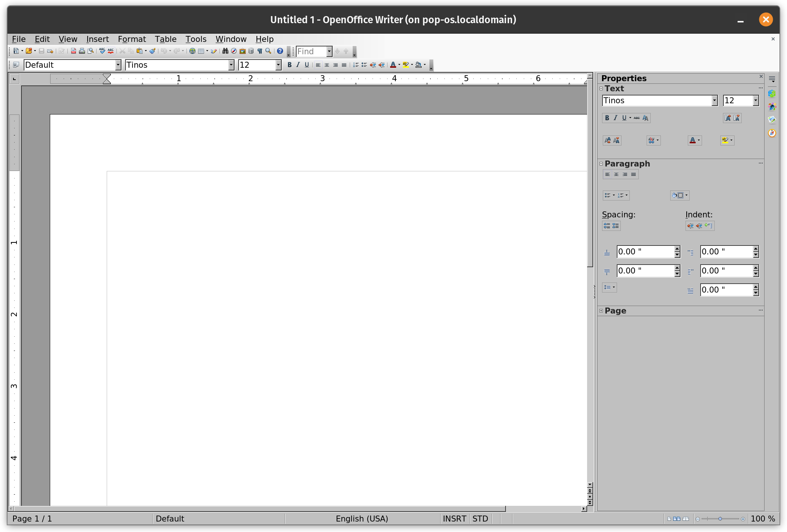Collapse the Text properties section

click(x=602, y=88)
